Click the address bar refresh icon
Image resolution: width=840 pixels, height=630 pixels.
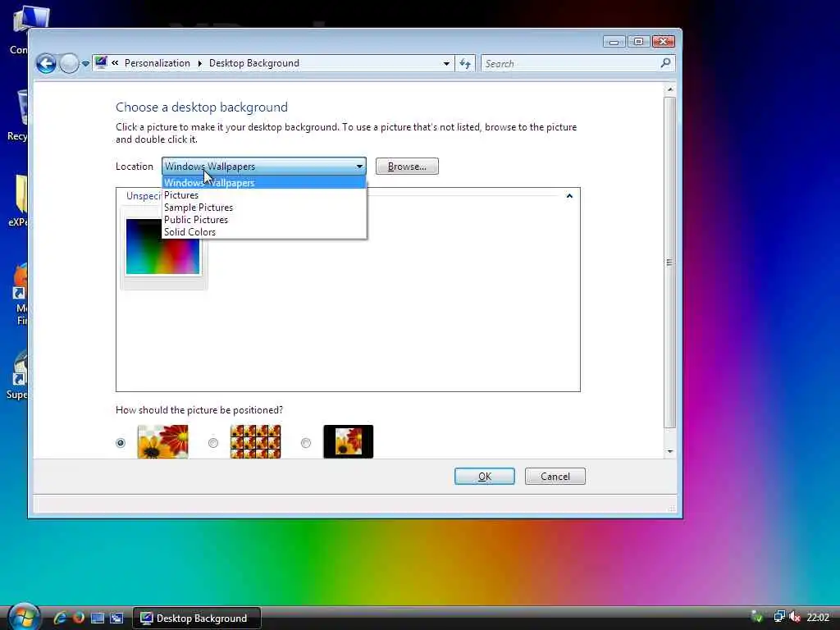[465, 64]
